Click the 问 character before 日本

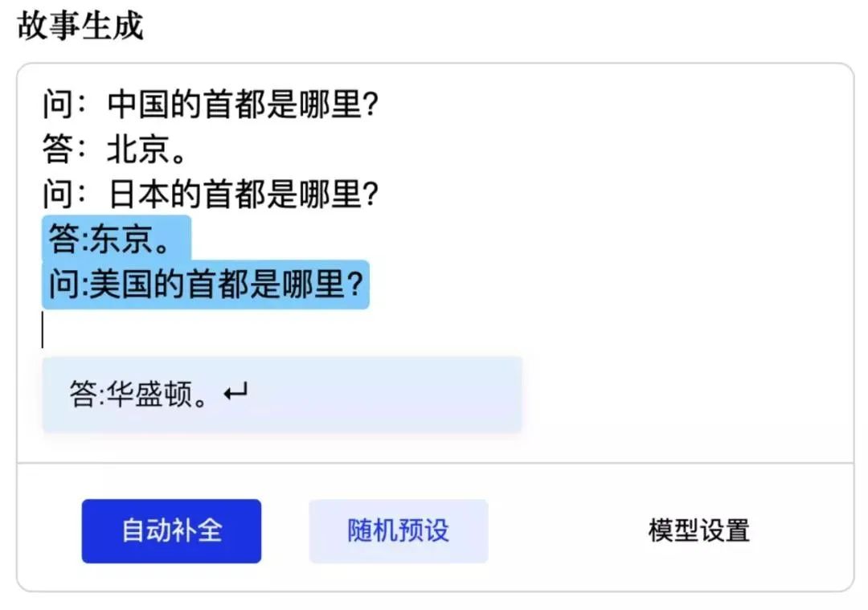[x=58, y=194]
